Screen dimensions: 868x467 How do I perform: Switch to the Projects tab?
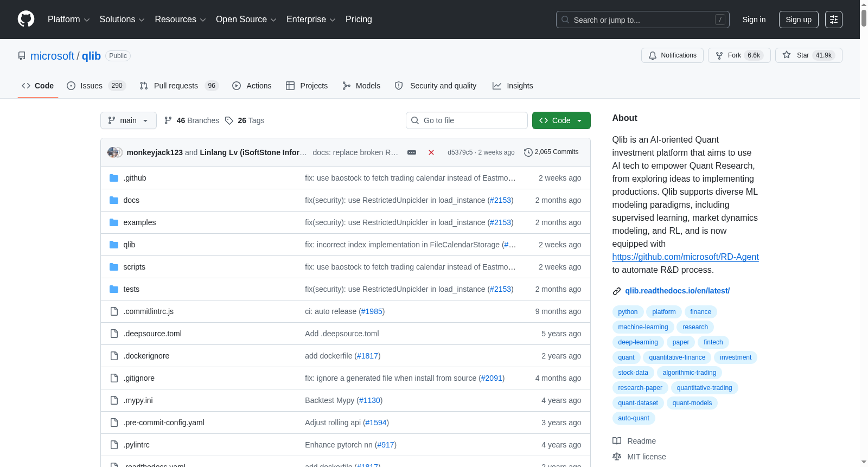[x=307, y=86]
